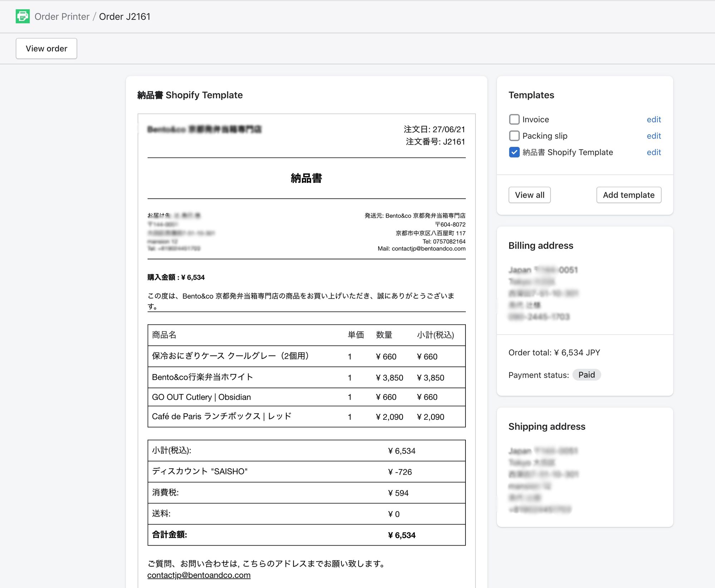Click the Bento&co行楽弁当ホワイト product row

point(306,377)
